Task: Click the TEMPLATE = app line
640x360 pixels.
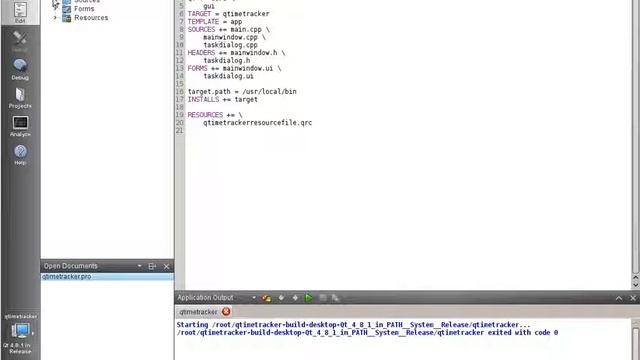Action: [215, 22]
